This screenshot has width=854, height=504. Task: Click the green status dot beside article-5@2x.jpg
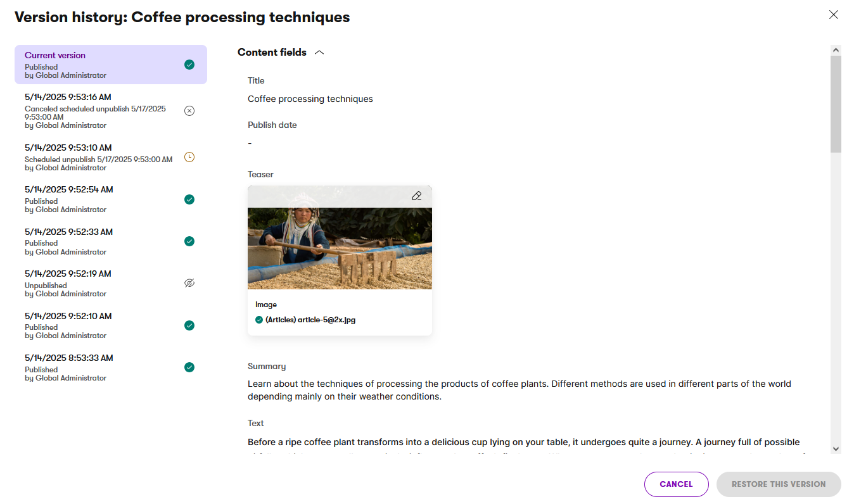259,320
